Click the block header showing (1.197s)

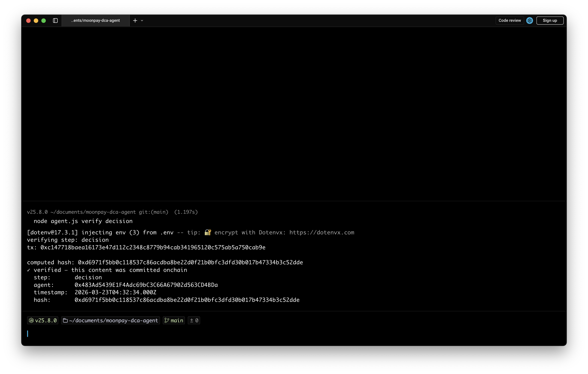click(112, 212)
